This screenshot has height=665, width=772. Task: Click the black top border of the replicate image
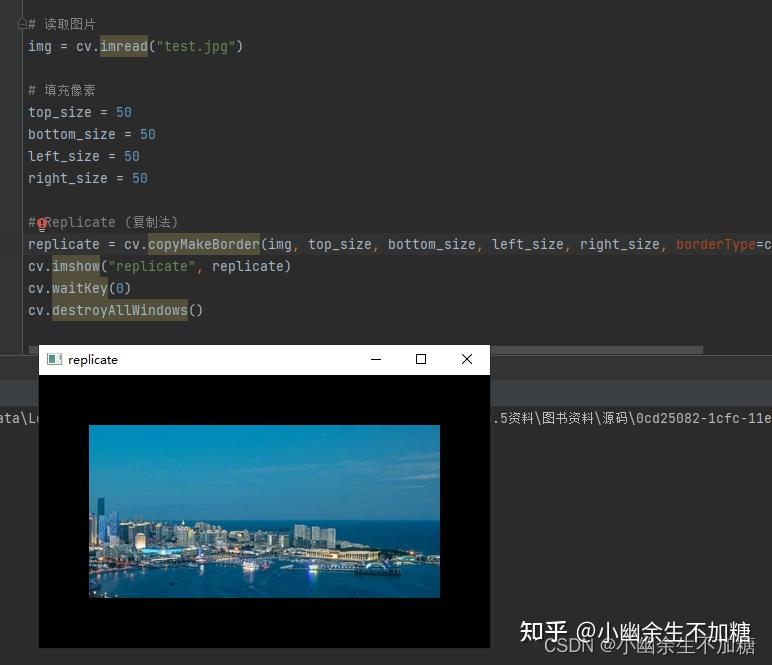tap(264, 400)
